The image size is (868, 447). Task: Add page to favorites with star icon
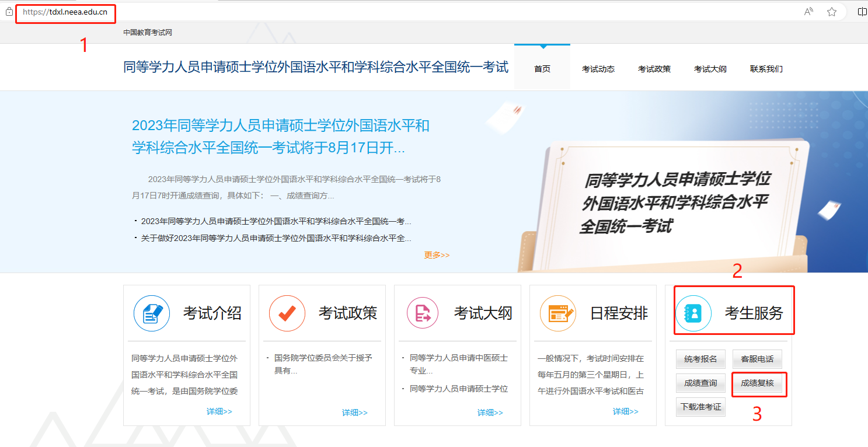point(832,12)
